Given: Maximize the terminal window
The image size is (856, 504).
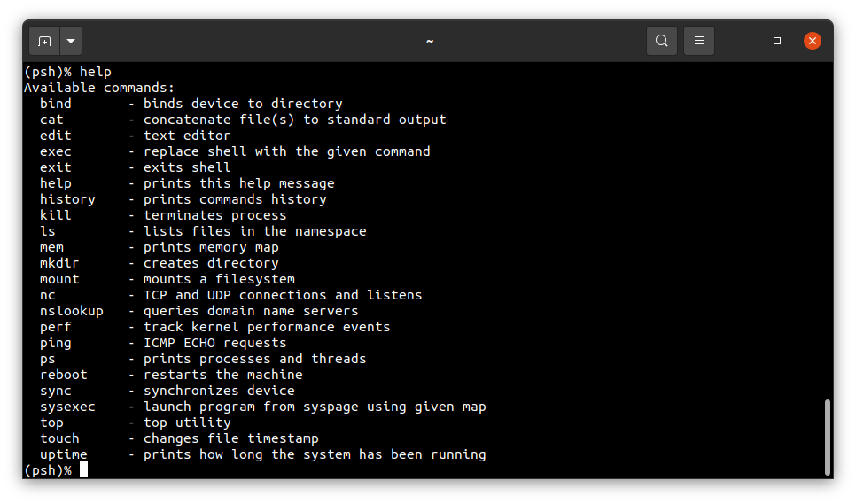Looking at the screenshot, I should point(777,41).
